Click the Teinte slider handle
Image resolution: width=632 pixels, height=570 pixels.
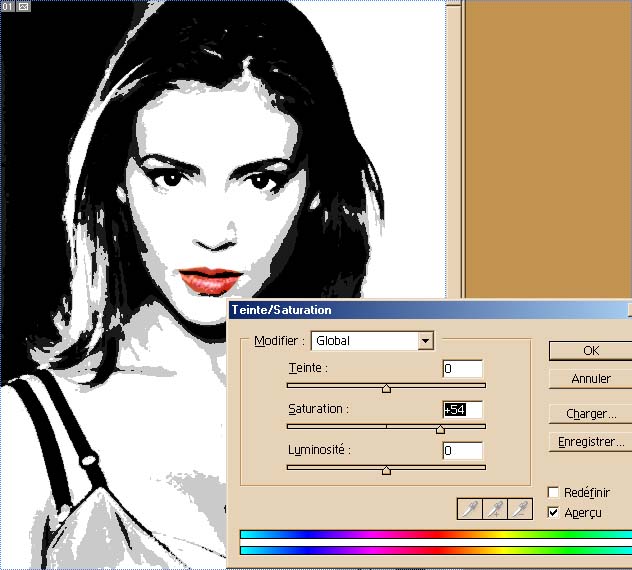click(386, 388)
